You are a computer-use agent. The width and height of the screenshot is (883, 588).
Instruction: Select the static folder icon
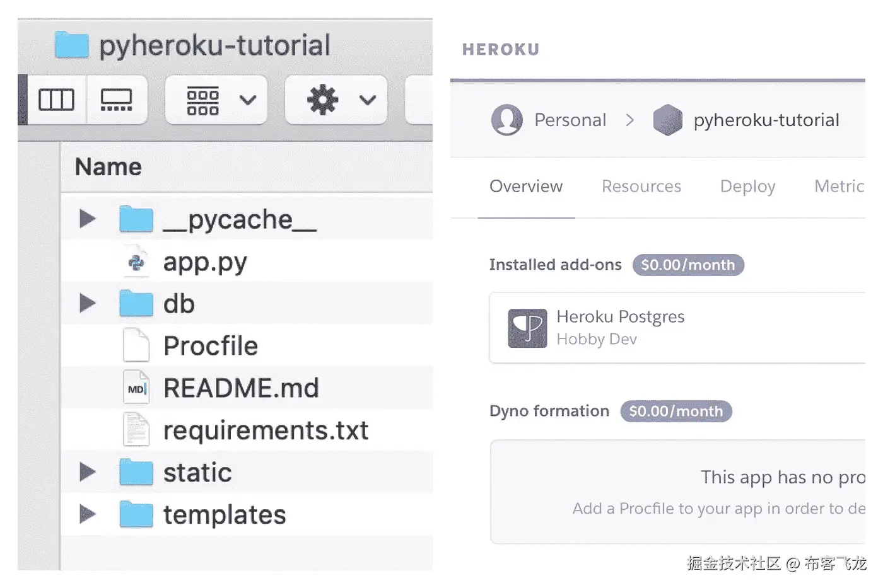click(x=136, y=472)
